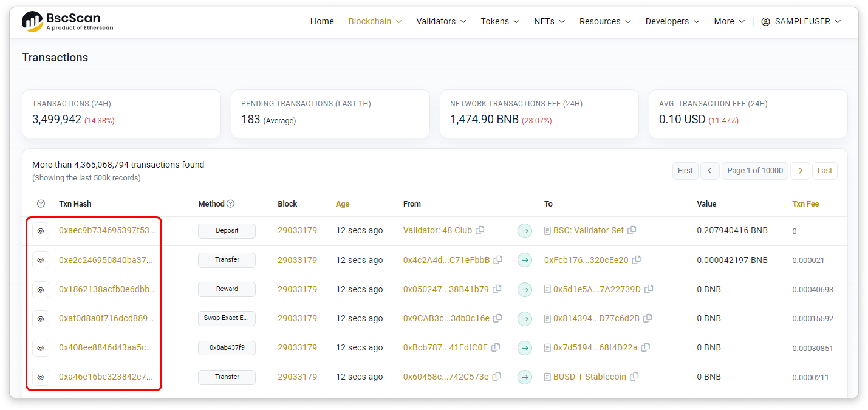868x410 pixels.
Task: Jump to the Last page button
Action: (824, 171)
